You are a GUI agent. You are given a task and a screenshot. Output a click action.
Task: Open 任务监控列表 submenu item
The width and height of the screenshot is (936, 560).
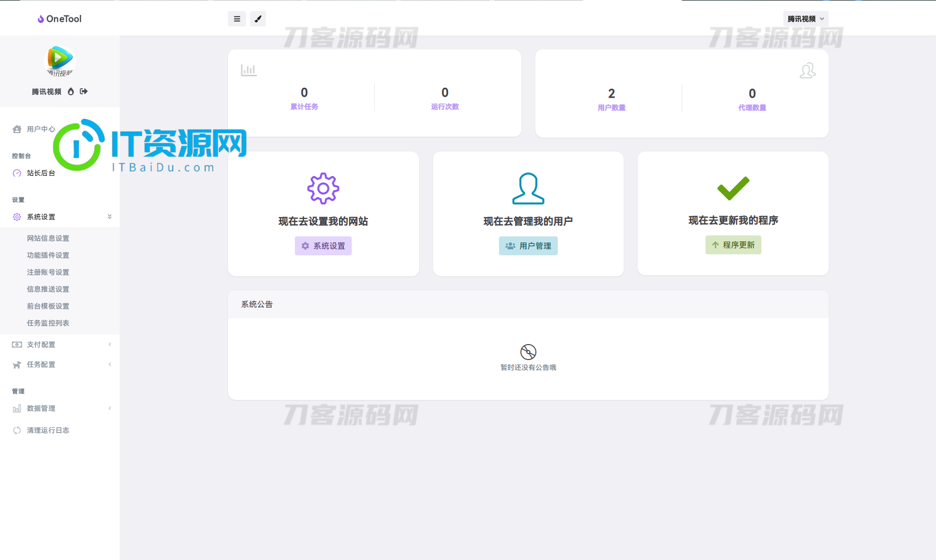[48, 323]
